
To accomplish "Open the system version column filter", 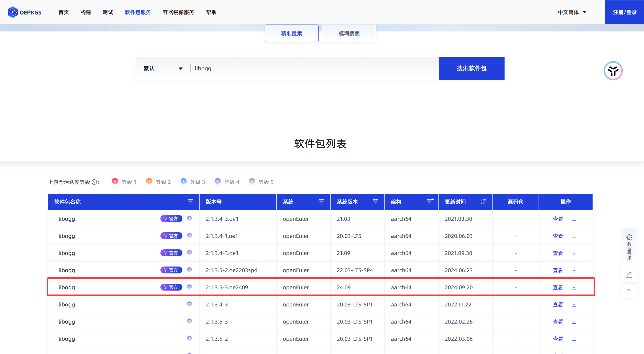I will pos(375,202).
